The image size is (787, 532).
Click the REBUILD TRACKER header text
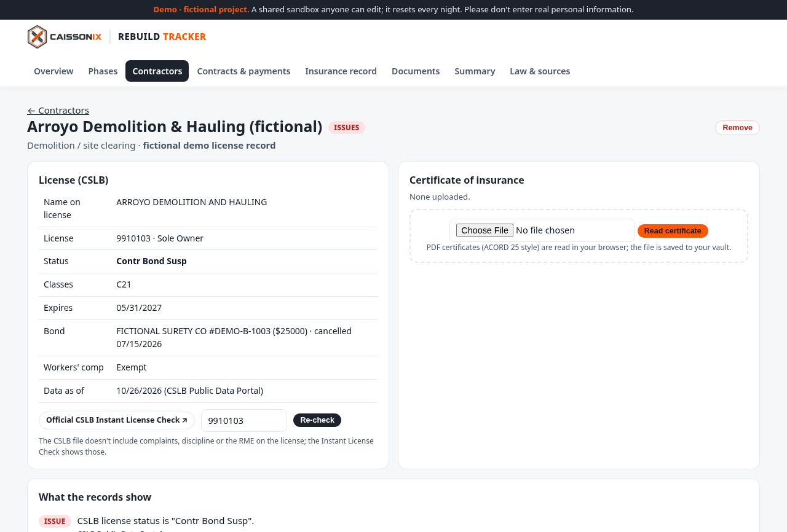(x=162, y=37)
